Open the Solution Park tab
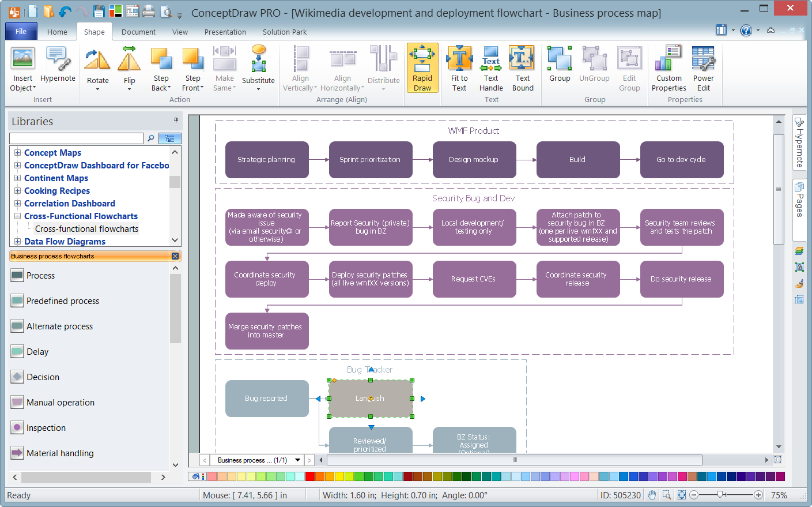812x507 pixels. 285,32
